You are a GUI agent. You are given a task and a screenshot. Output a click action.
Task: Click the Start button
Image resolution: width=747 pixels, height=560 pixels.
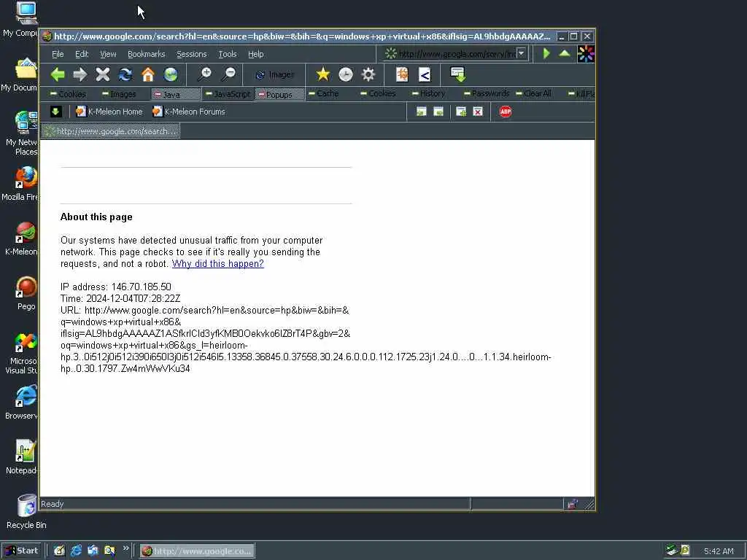click(x=22, y=551)
